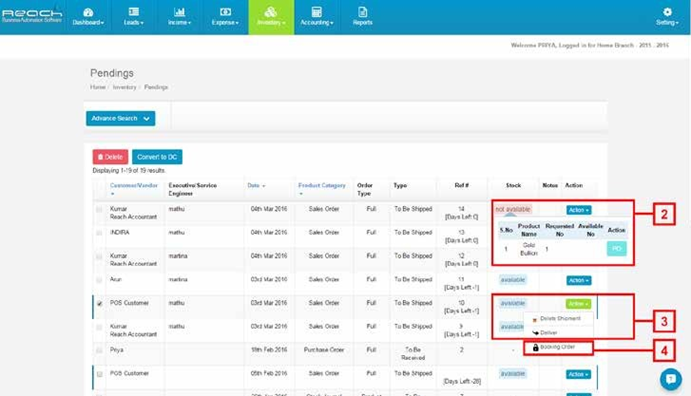Go to Home breadcrumb
The height and width of the screenshot is (396, 691).
pyautogui.click(x=97, y=87)
